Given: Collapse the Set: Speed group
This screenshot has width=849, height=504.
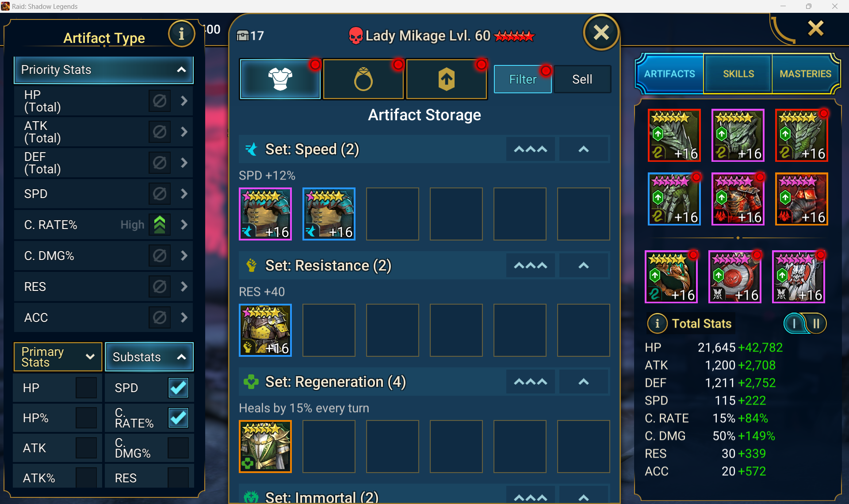Looking at the screenshot, I should 584,149.
